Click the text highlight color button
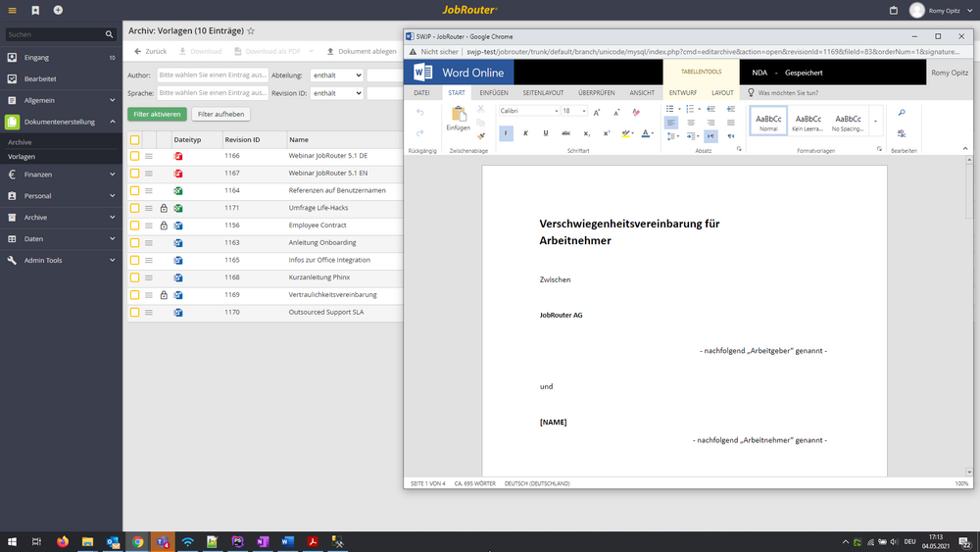This screenshot has width=980, height=552. [625, 133]
